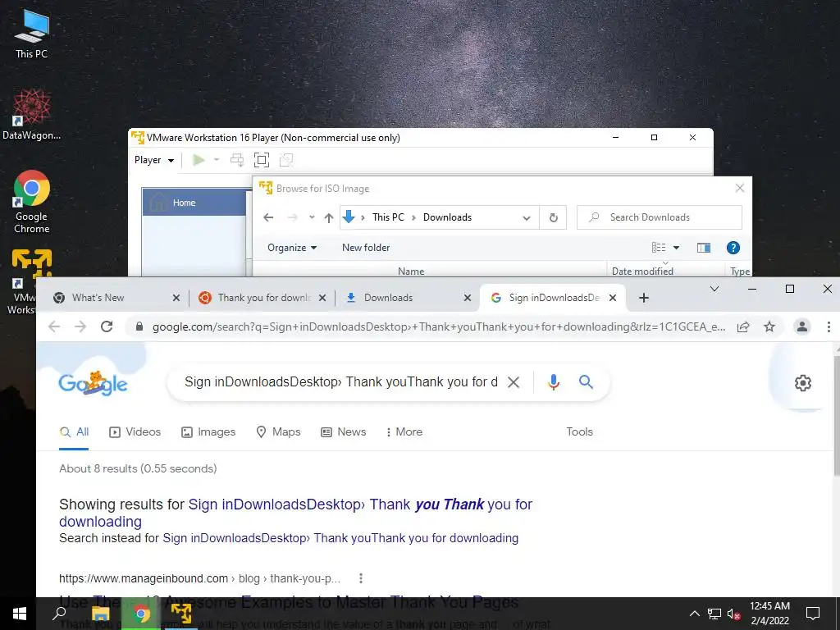Viewport: 840px width, 630px height.
Task: Select the Videos results tab
Action: click(x=135, y=431)
